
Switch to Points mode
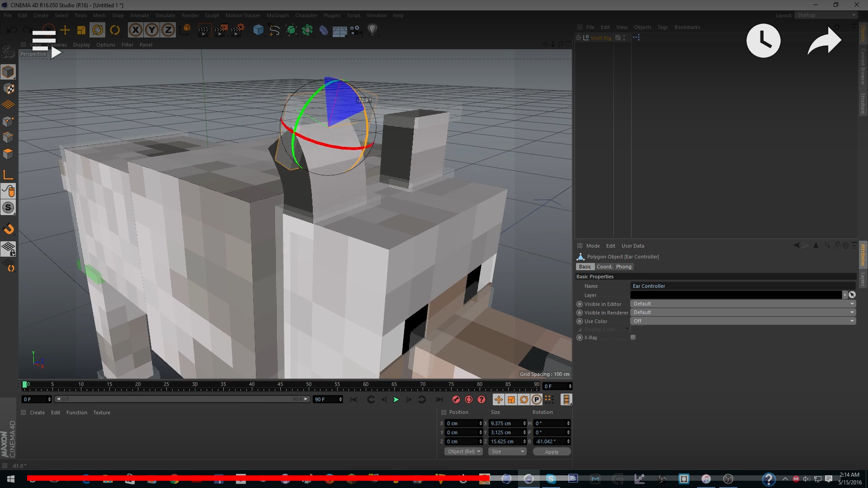click(8, 121)
